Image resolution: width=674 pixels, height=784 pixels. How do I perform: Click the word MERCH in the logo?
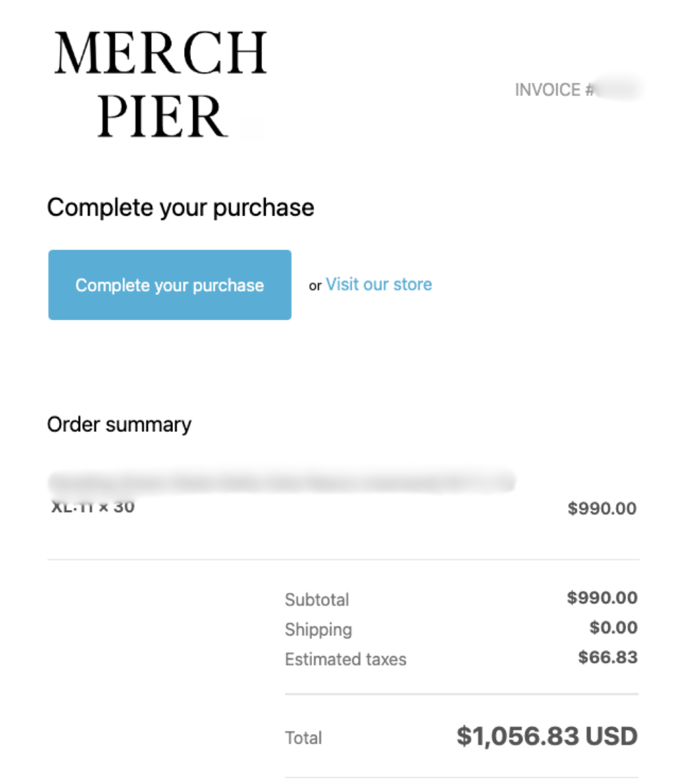160,54
